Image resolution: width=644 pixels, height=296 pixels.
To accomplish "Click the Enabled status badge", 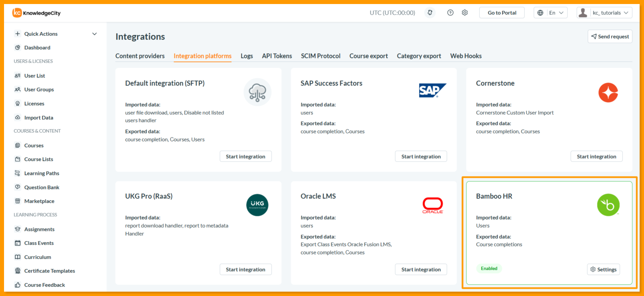I will point(489,269).
